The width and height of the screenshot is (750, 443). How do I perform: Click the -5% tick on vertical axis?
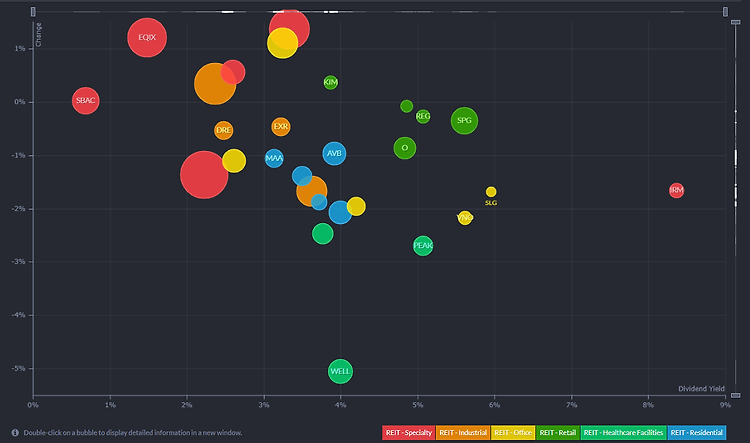pyautogui.click(x=18, y=369)
